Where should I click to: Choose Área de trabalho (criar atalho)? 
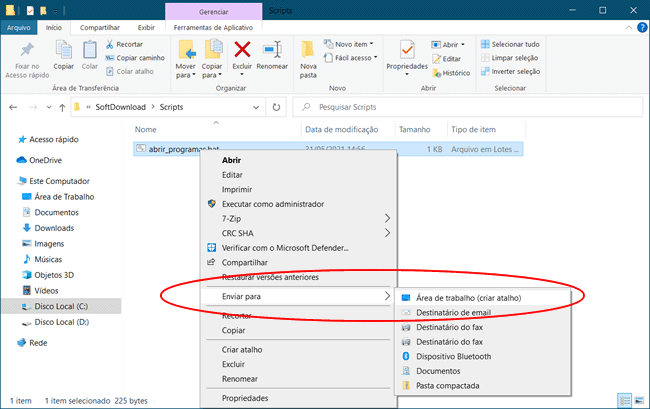[468, 297]
